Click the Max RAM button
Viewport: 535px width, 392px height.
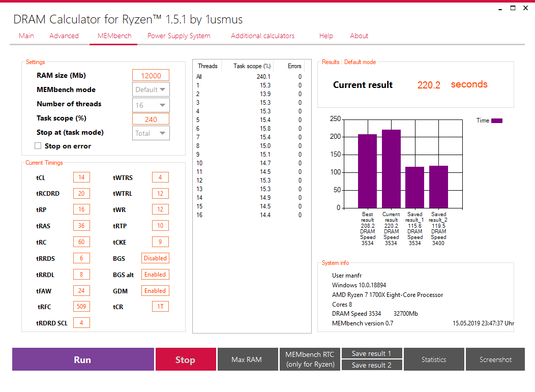point(248,359)
